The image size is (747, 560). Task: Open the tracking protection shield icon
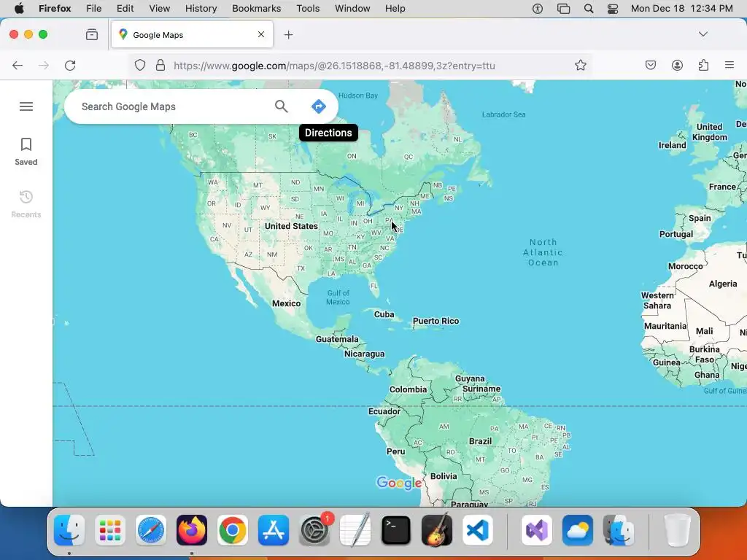pyautogui.click(x=139, y=65)
